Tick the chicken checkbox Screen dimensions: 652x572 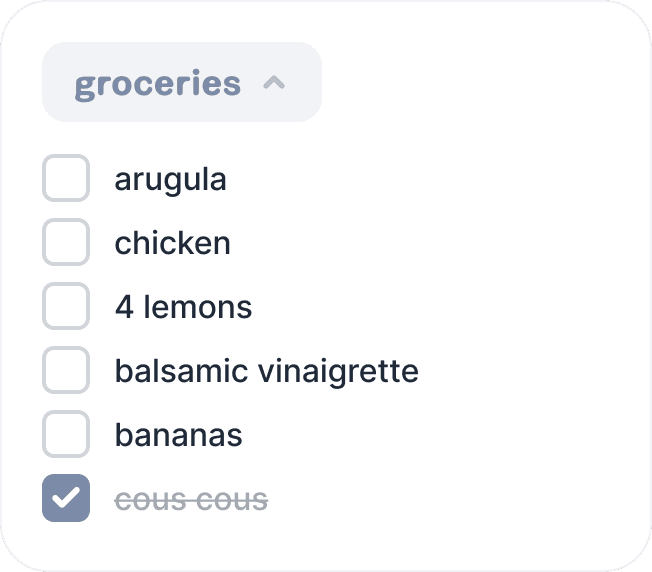66,243
